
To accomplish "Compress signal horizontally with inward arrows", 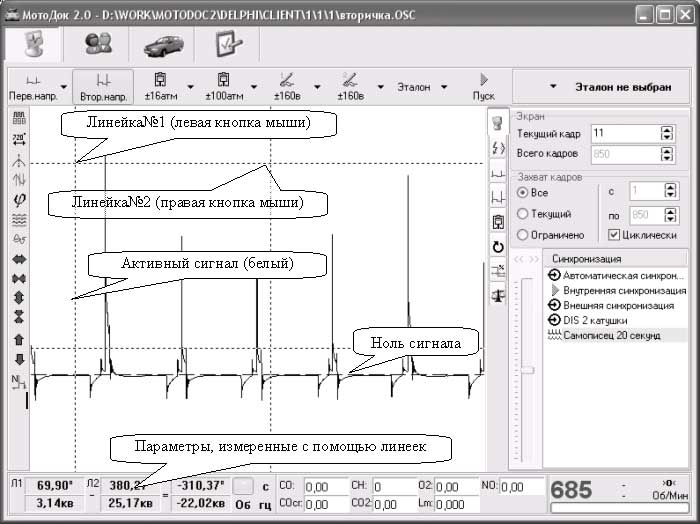I will tap(19, 279).
